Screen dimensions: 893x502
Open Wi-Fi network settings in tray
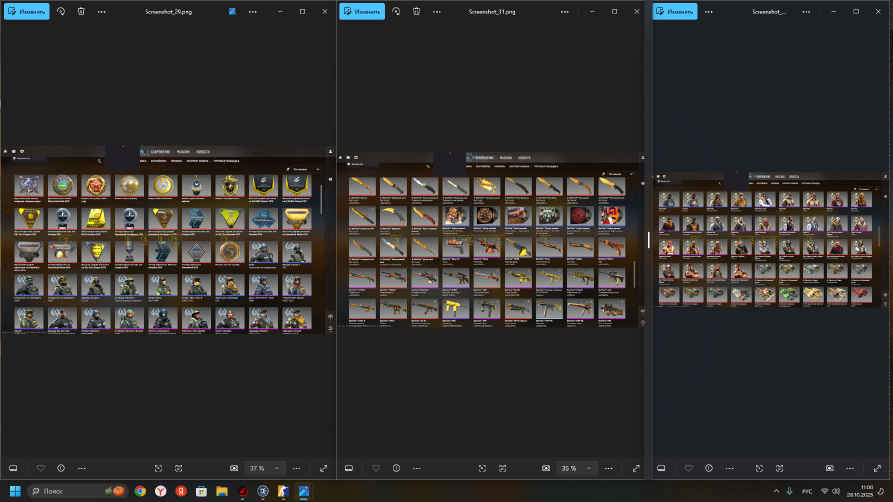(824, 491)
